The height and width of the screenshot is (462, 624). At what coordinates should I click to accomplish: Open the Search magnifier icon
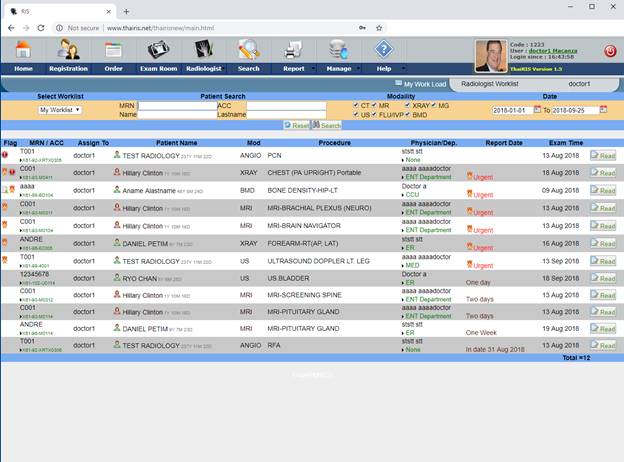248,50
